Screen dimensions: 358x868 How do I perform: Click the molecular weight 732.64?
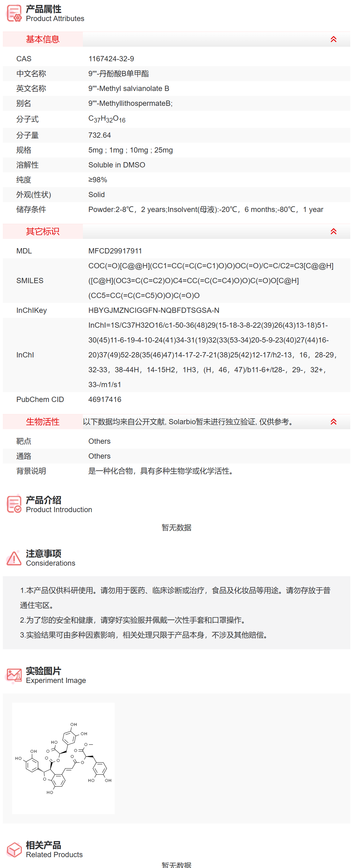(99, 135)
